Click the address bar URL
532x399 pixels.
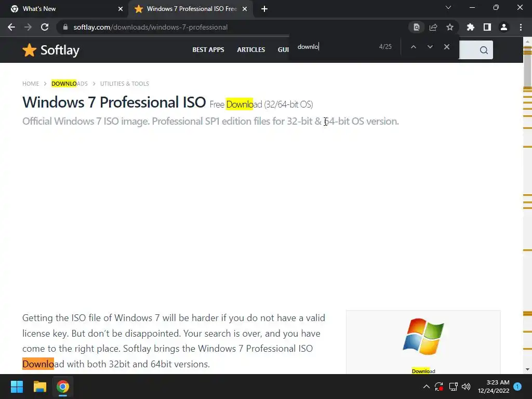[x=151, y=27]
